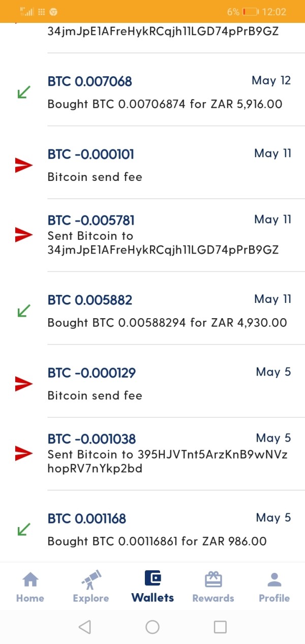Screen dimensions: 305x644
Task: Open the Rewards gift icon
Action: click(x=213, y=579)
